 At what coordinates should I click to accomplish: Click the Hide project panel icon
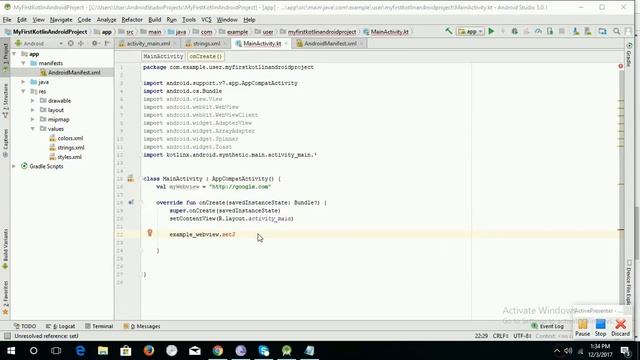(x=107, y=43)
